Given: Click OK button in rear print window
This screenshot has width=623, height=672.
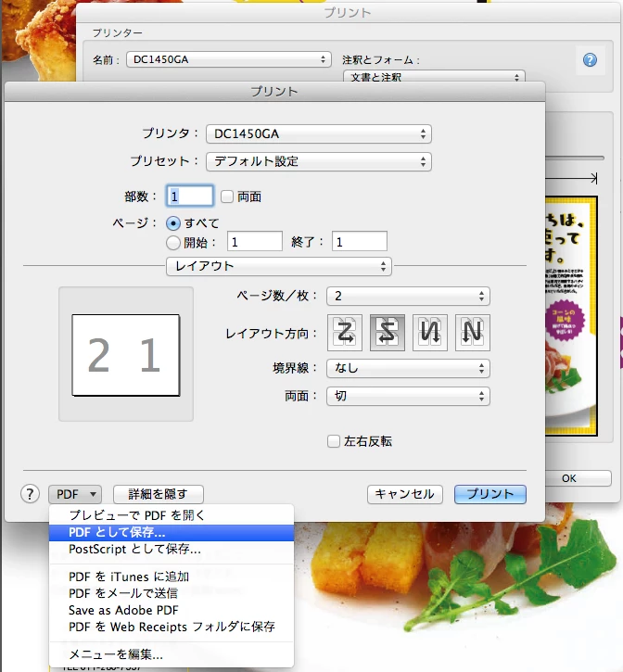Looking at the screenshot, I should (x=578, y=478).
